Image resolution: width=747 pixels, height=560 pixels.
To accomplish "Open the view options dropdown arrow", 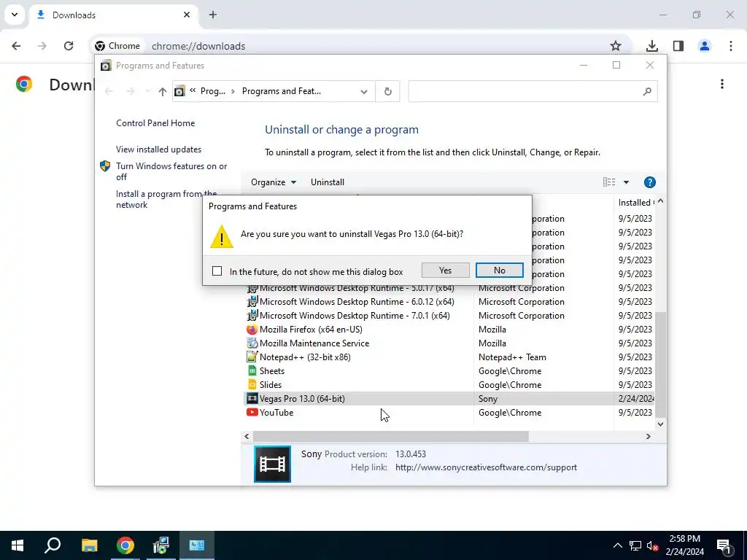I will (x=626, y=182).
